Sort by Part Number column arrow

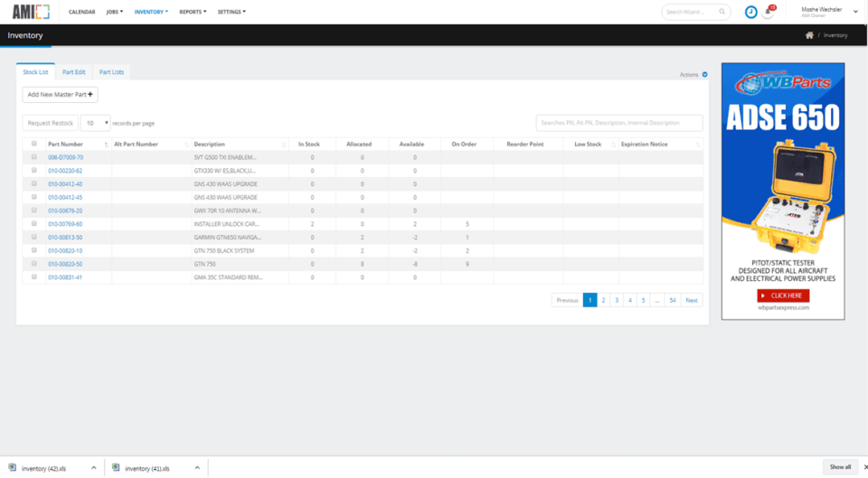[107, 145]
